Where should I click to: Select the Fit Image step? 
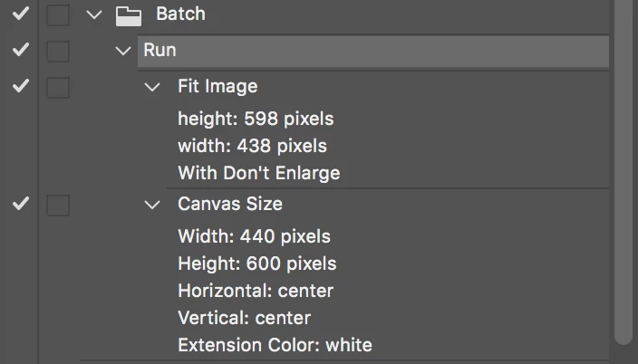pyautogui.click(x=217, y=86)
